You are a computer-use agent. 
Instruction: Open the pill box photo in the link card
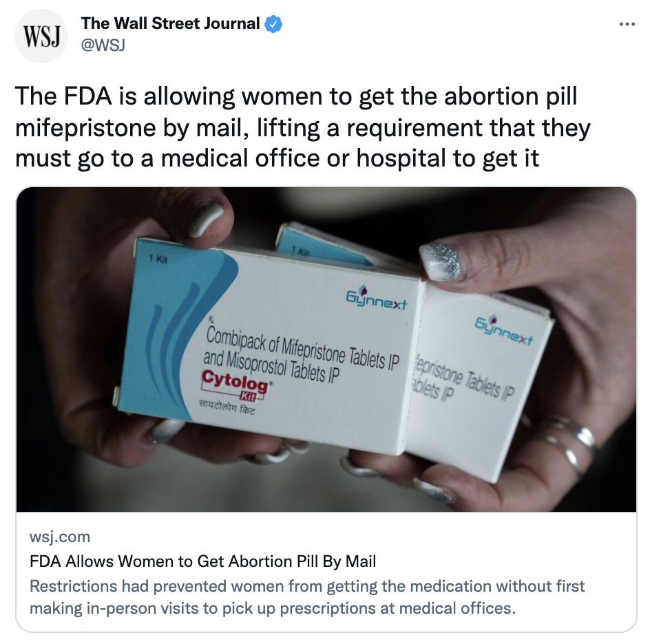[326, 350]
